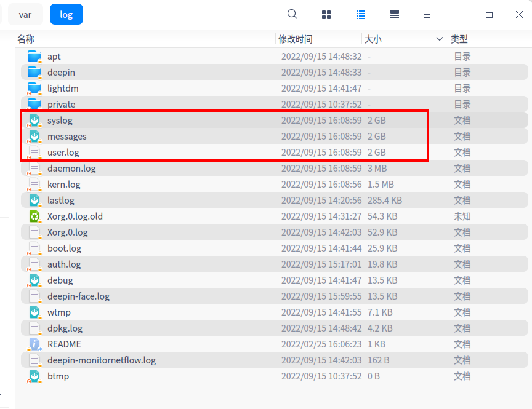Click the file name deepin-monitornetflow.log
Viewport: 532px width, 409px height.
(102, 360)
